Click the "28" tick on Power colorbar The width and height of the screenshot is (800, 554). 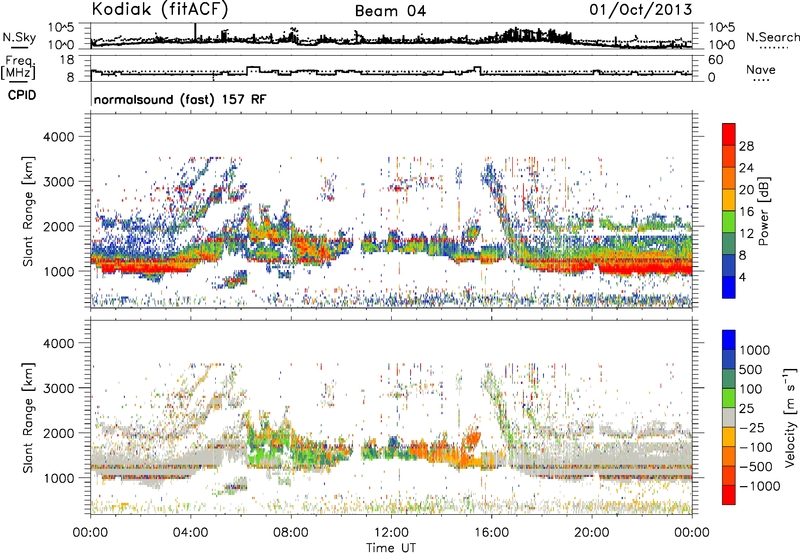[746, 146]
